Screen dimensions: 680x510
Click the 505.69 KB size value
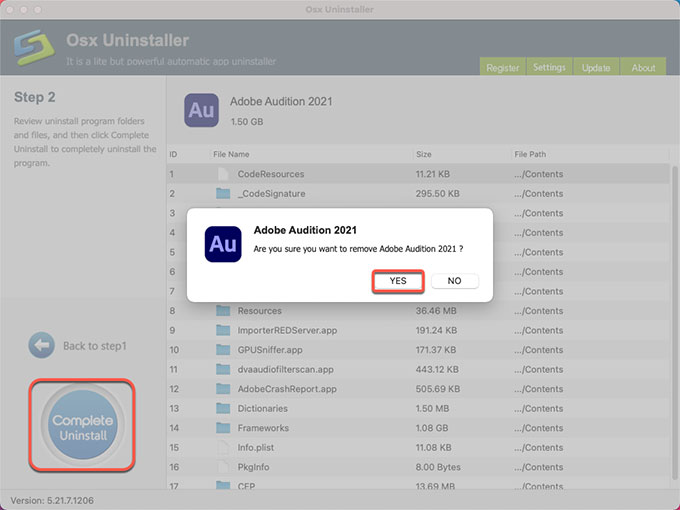(438, 389)
